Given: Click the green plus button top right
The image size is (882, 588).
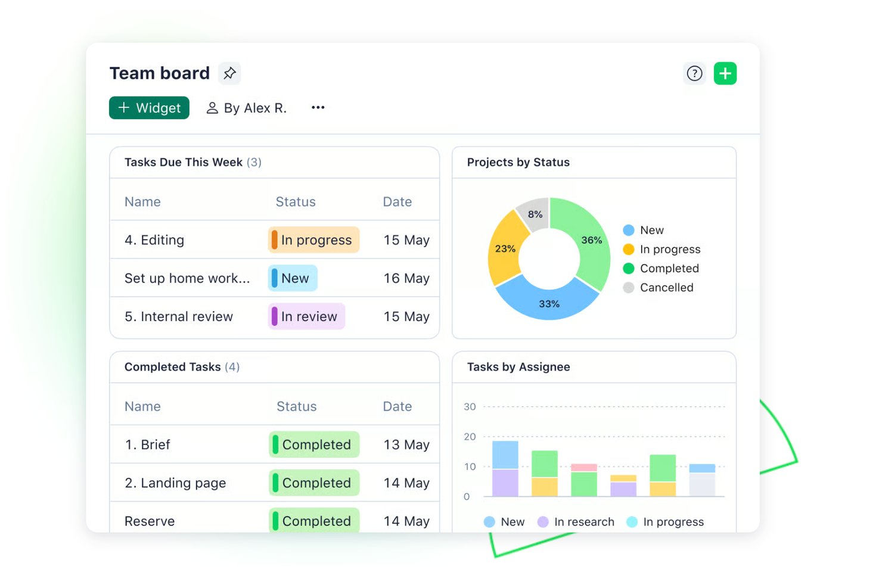Looking at the screenshot, I should [x=725, y=73].
